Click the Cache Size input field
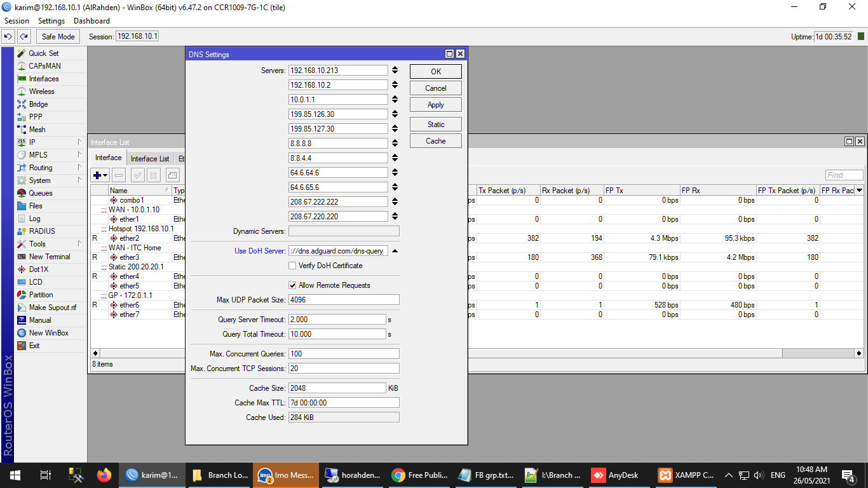This screenshot has width=868, height=488. (x=337, y=388)
